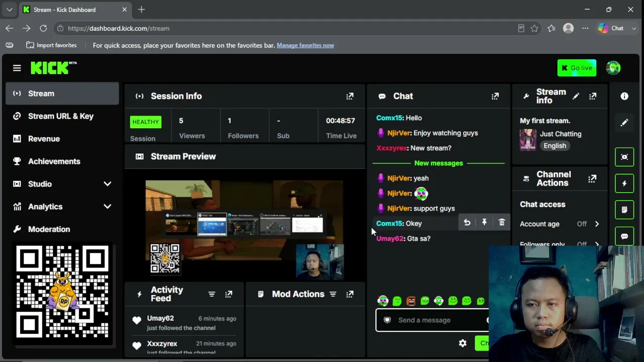Open the browser's settings and more menu

point(585,28)
